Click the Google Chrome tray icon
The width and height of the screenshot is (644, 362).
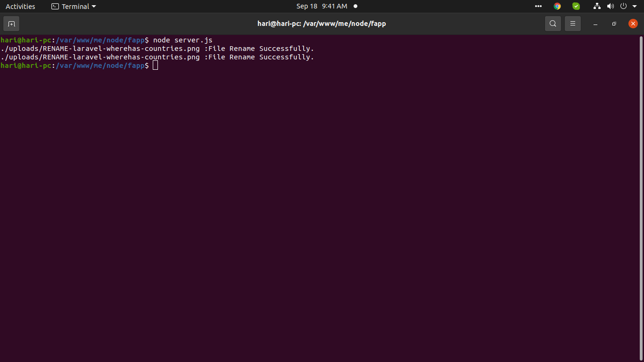(x=557, y=6)
